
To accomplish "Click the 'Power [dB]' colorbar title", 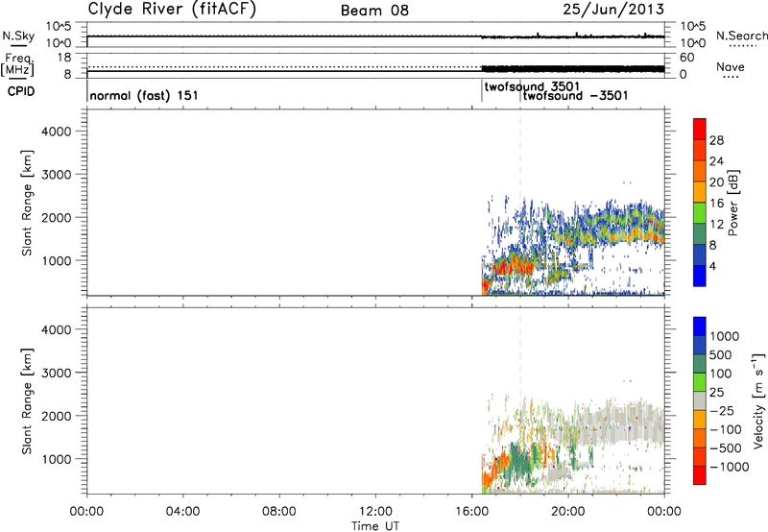I will click(732, 203).
